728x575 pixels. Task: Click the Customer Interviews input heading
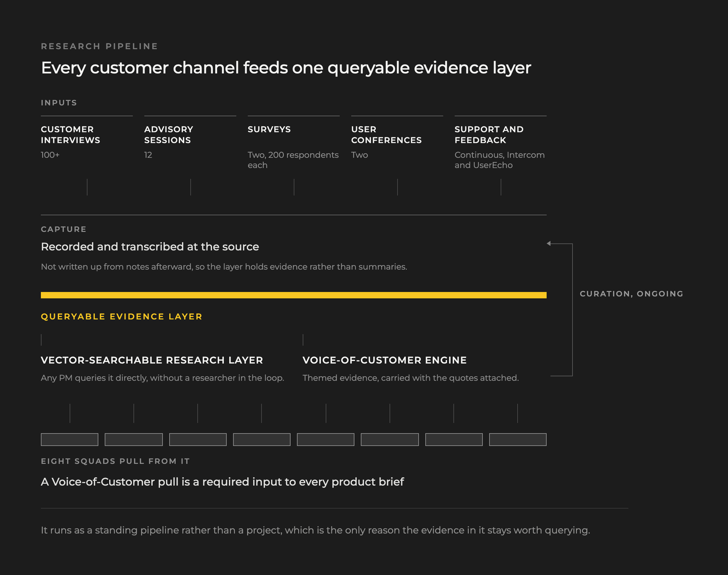pos(71,135)
